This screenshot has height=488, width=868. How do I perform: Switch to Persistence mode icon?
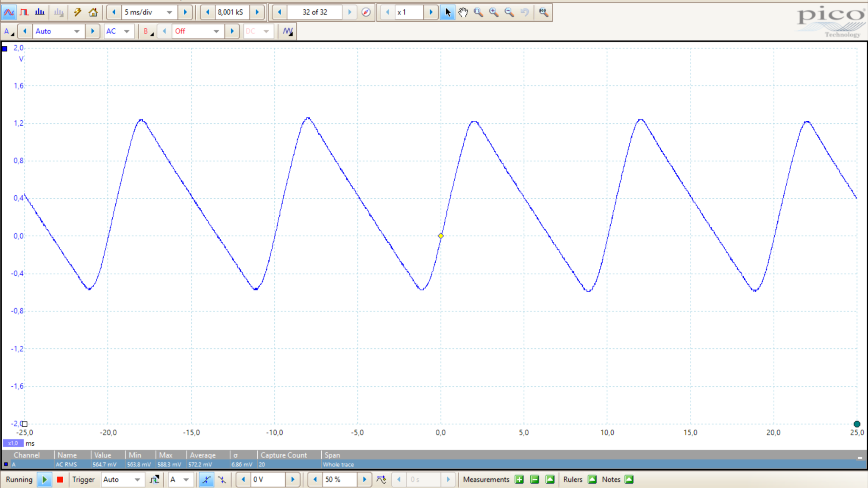coord(24,12)
